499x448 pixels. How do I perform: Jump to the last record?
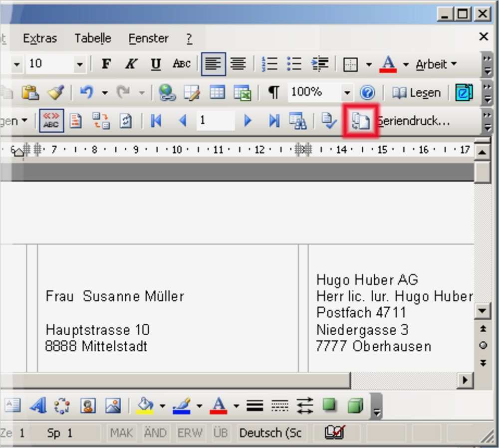(x=273, y=120)
